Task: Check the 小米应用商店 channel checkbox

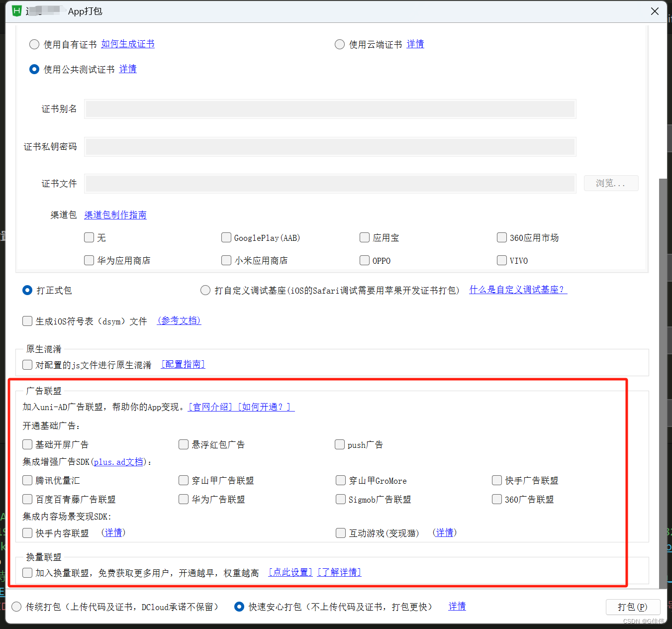Action: click(226, 260)
